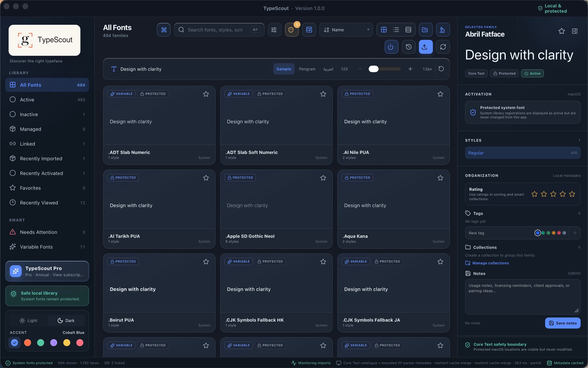588x368 pixels.
Task: Star the .CJK Symbols Fallback HK card
Action: coord(323,262)
